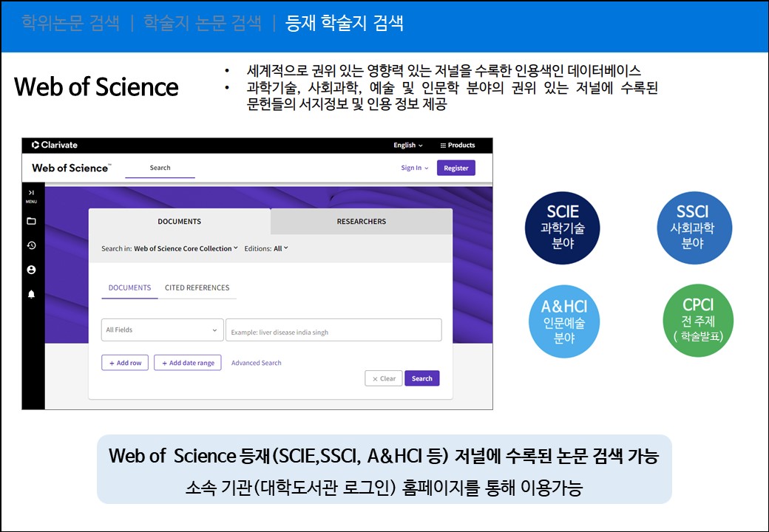Click the SSCI 사회과학 분야 circle

[694, 228]
